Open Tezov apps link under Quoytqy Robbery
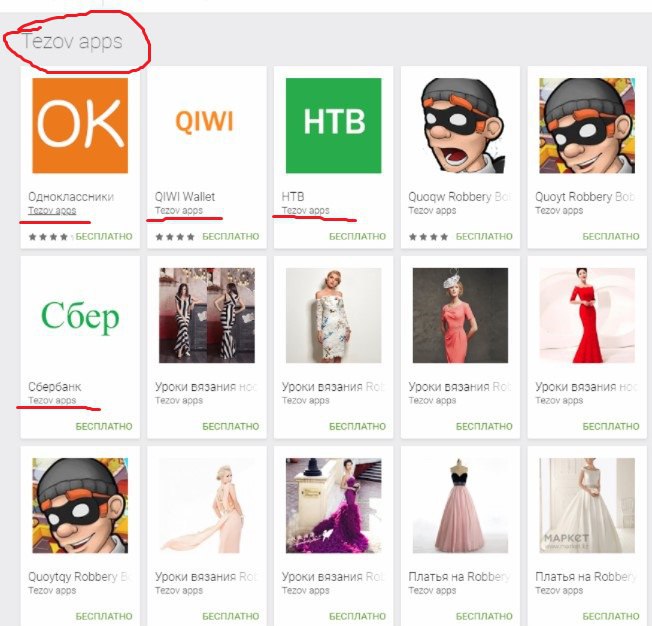The image size is (652, 626). 52,590
